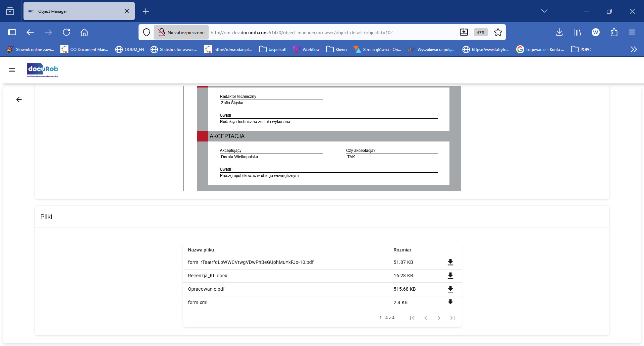Bookmark this page with the star icon

pyautogui.click(x=498, y=32)
